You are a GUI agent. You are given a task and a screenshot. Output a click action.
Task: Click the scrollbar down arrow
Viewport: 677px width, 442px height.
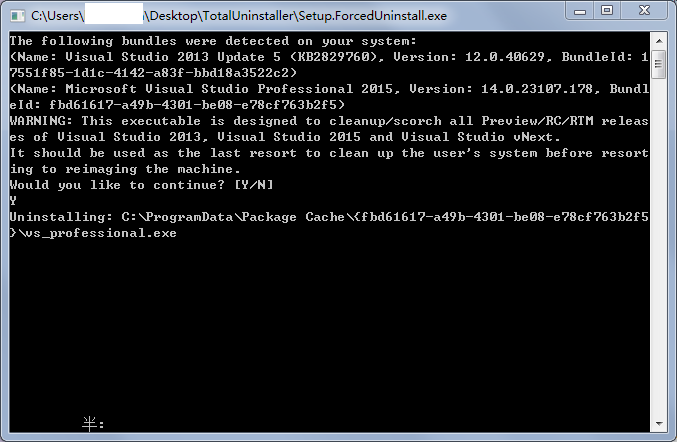tap(659, 424)
